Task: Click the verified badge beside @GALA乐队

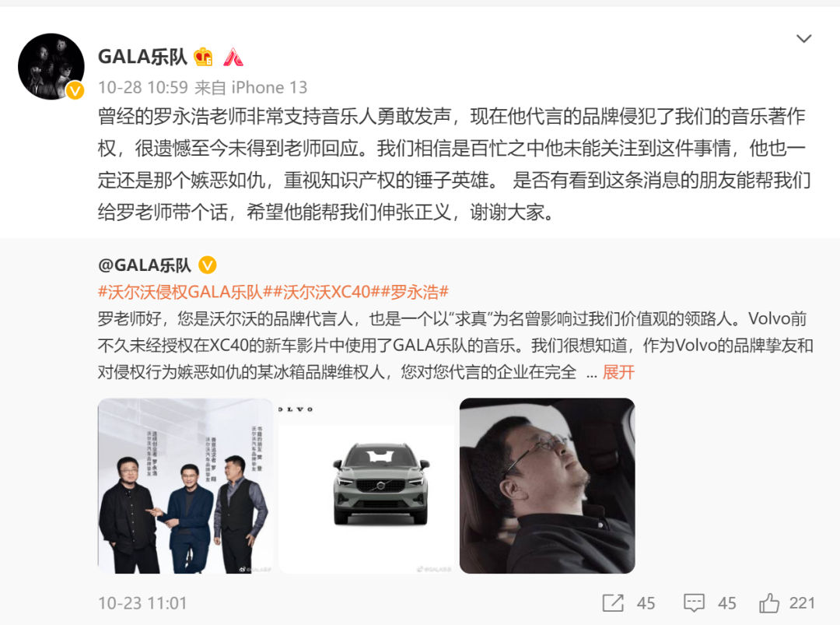Action: pyautogui.click(x=208, y=265)
